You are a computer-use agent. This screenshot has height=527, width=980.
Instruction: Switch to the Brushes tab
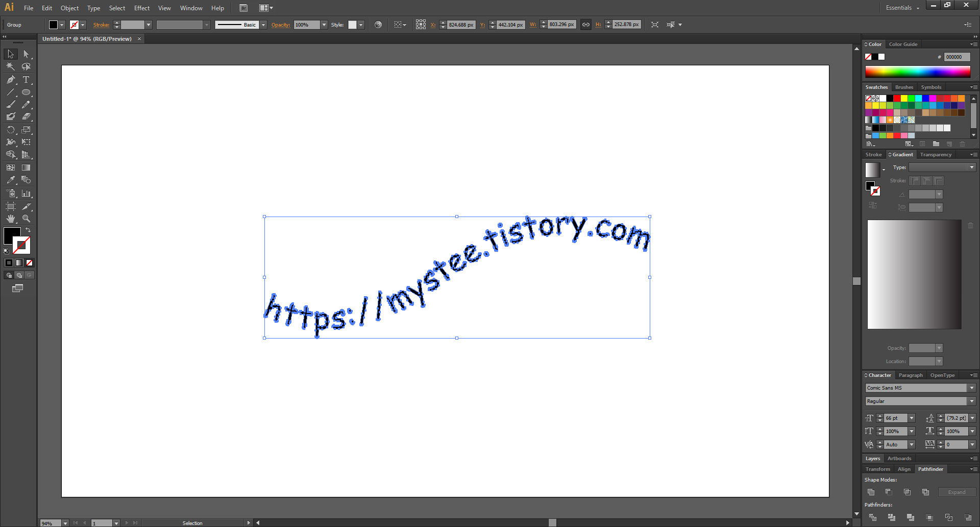pyautogui.click(x=904, y=87)
